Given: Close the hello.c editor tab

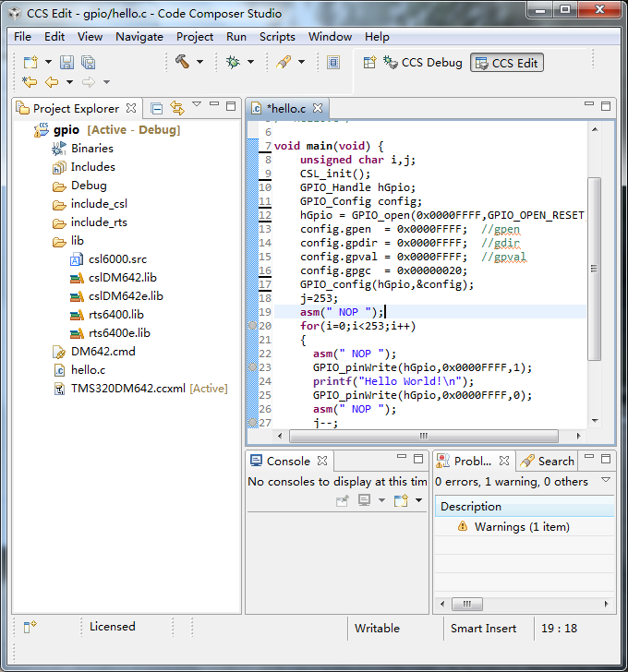Looking at the screenshot, I should click(317, 109).
